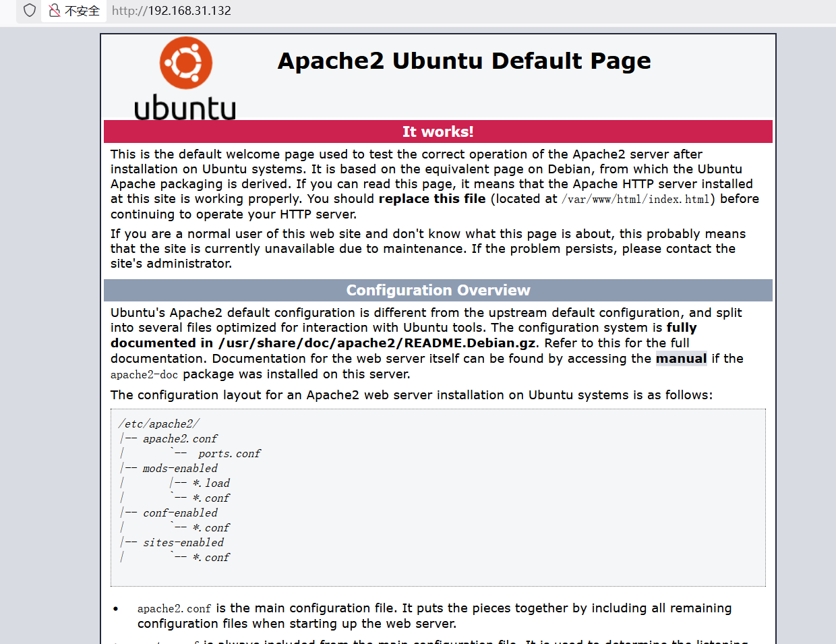Click *.conf entry under mods-enabled

point(211,498)
